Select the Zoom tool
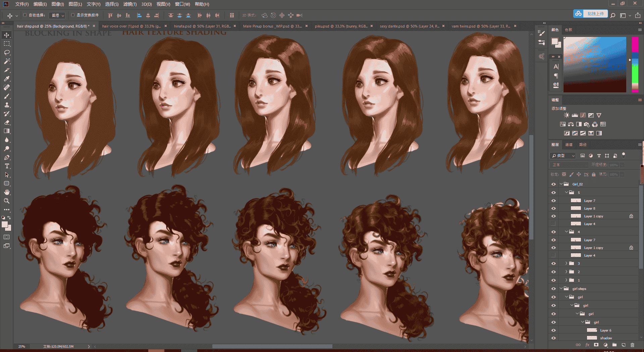This screenshot has width=644, height=352. pos(7,201)
